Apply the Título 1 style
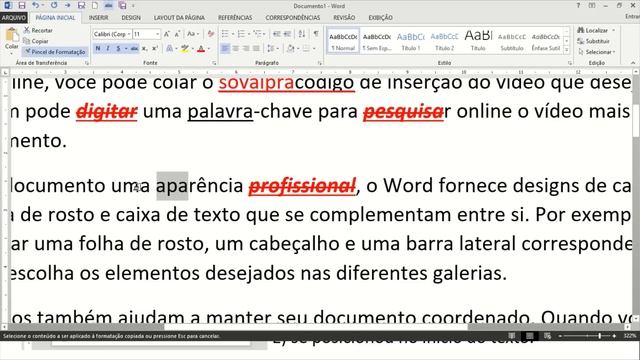The height and width of the screenshot is (360, 640). click(x=411, y=40)
